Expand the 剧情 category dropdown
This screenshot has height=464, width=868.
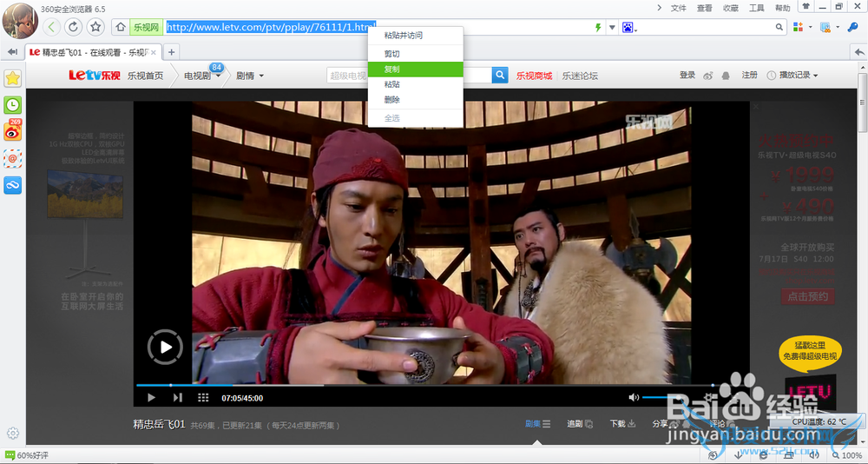click(x=250, y=76)
